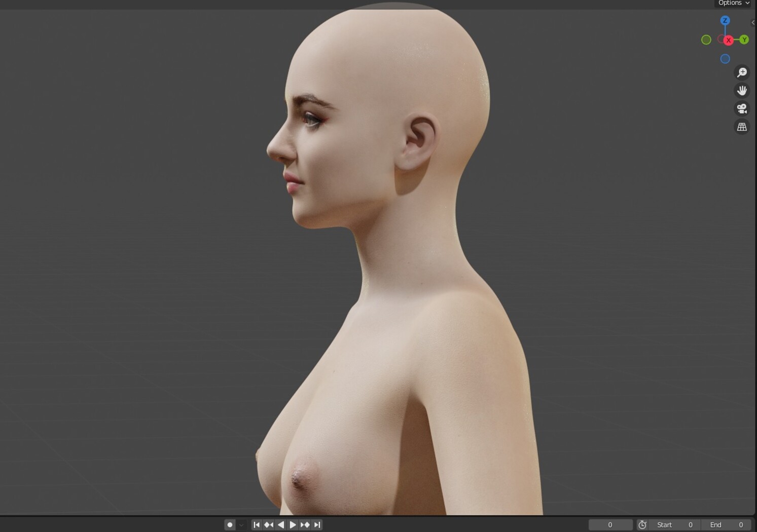Click the End frame field
Image resolution: width=757 pixels, height=532 pixels.
[x=726, y=525]
